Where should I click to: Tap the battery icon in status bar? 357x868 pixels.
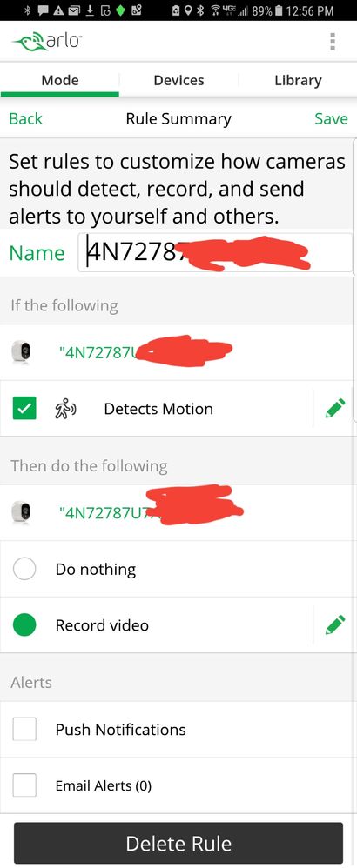[280, 10]
